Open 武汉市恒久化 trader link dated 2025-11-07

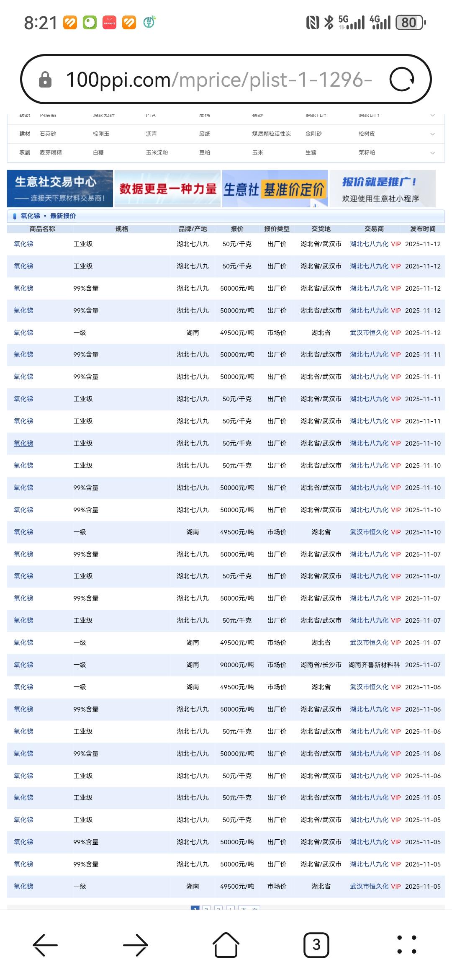[x=369, y=642]
